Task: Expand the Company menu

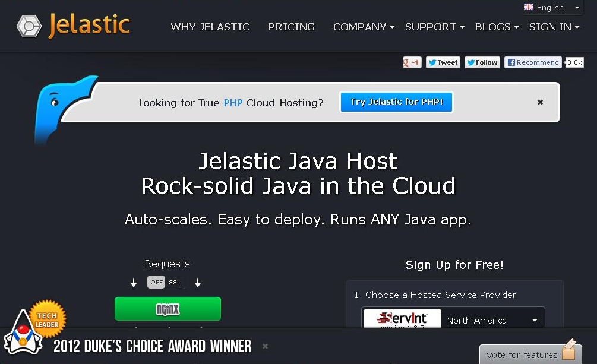Action: click(364, 27)
